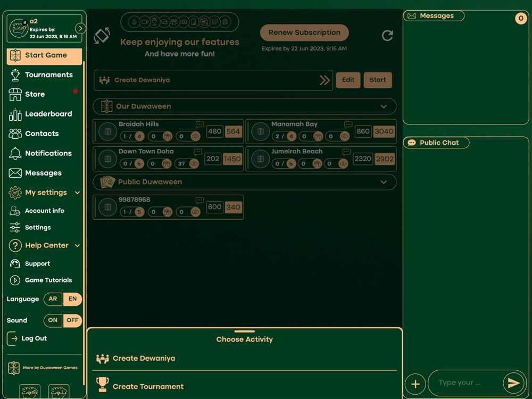Click the Edit button
The image size is (532, 399).
coord(348,80)
